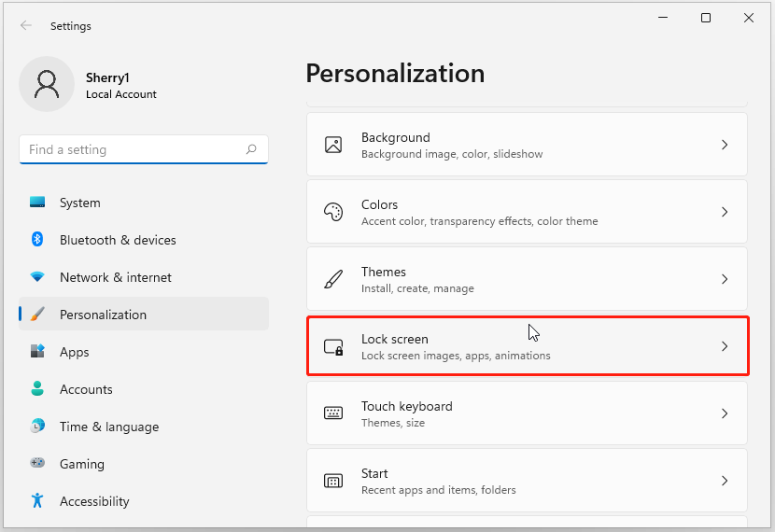Open the Lock screen settings

pyautogui.click(x=528, y=346)
